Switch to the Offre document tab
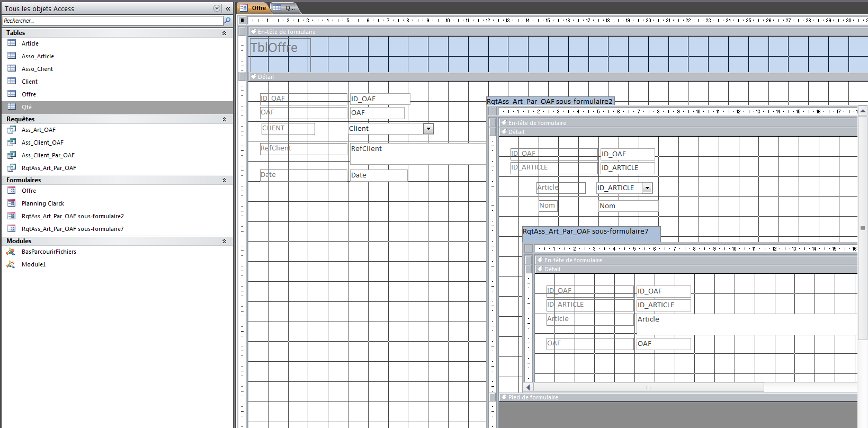The height and width of the screenshot is (428, 868). pos(253,8)
